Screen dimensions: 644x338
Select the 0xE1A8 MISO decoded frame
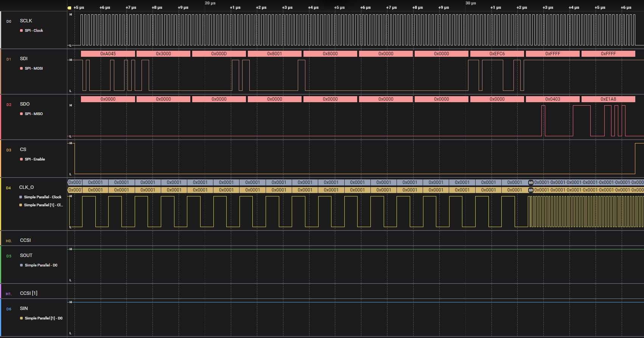[x=608, y=99]
